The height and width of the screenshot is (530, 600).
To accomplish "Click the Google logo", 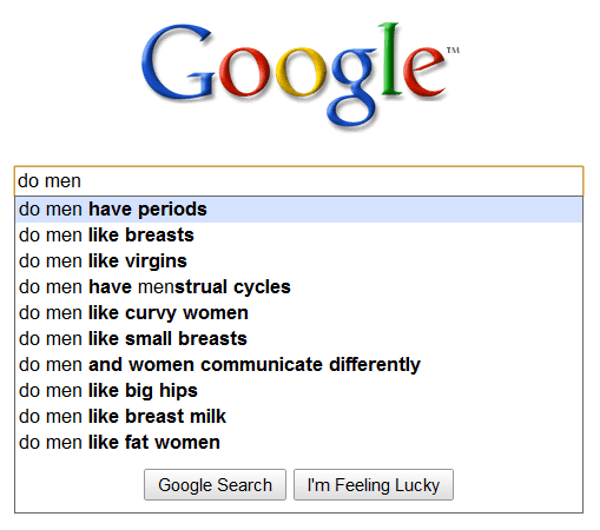I will pyautogui.click(x=300, y=76).
